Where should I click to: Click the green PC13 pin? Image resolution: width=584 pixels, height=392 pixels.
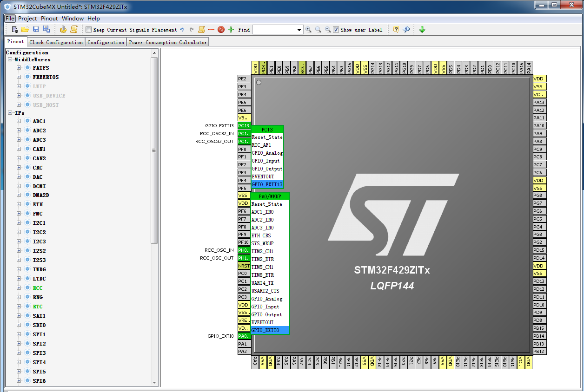pyautogui.click(x=244, y=126)
